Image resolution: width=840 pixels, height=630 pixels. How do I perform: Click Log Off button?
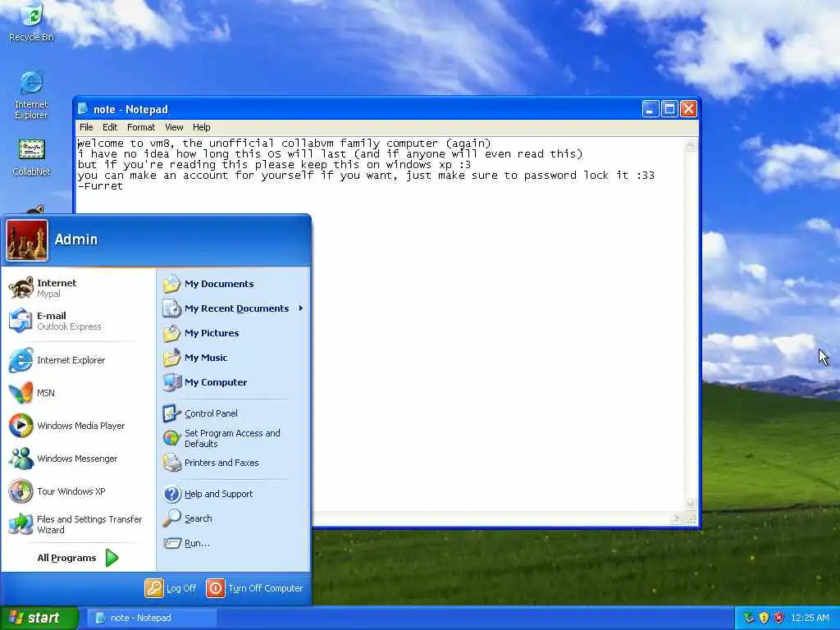(171, 588)
